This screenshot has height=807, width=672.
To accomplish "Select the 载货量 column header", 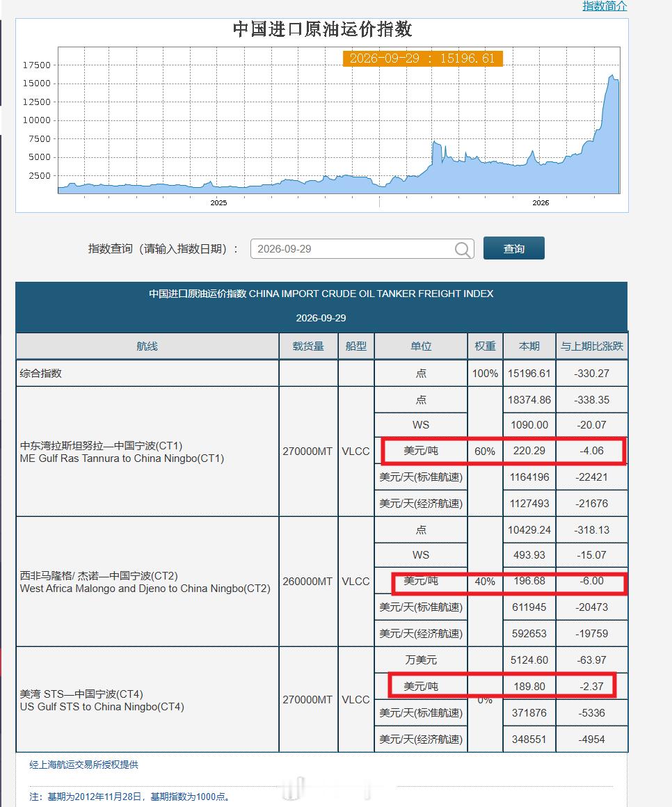I will point(308,346).
